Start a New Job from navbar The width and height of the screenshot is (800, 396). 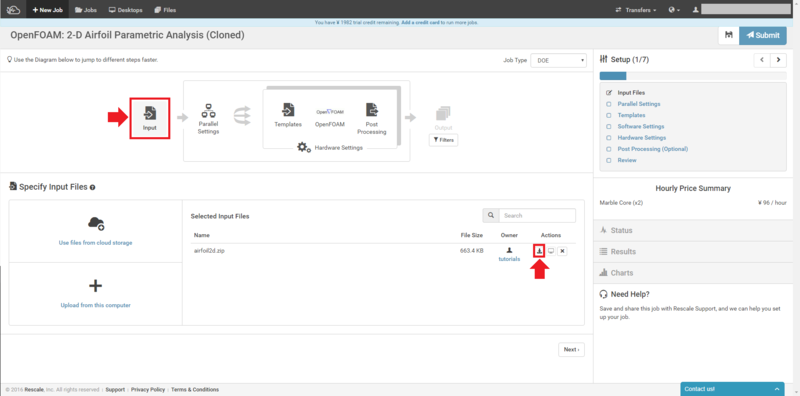[48, 10]
